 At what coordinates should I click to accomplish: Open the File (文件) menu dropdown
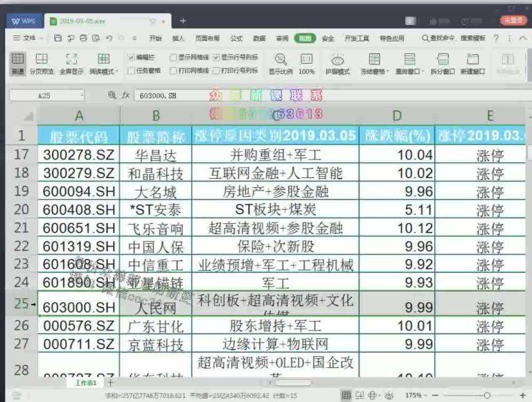pyautogui.click(x=28, y=38)
